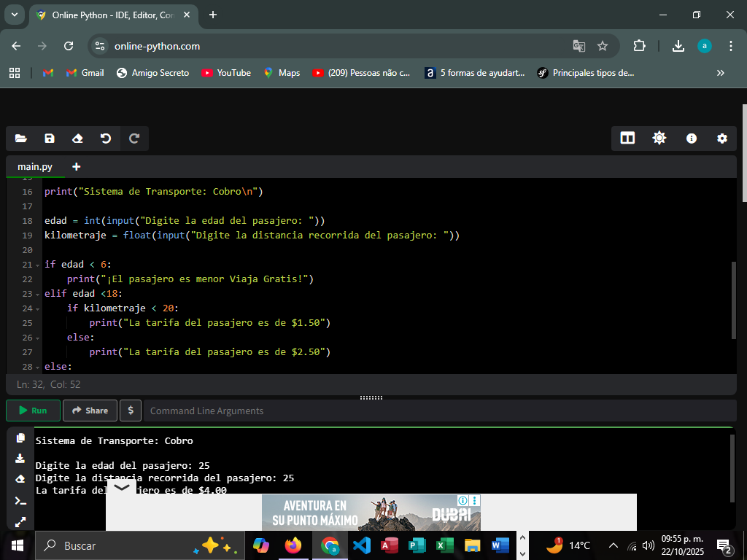The height and width of the screenshot is (560, 747).
Task: Collapse the banner ad with the chevron
Action: [121, 487]
